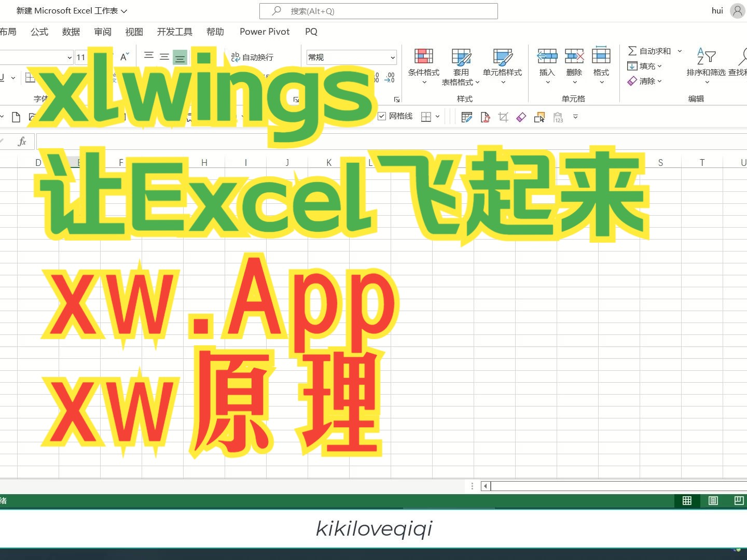Open the Developer (开发工具) tab
This screenshot has height=560, width=747.
point(175,32)
